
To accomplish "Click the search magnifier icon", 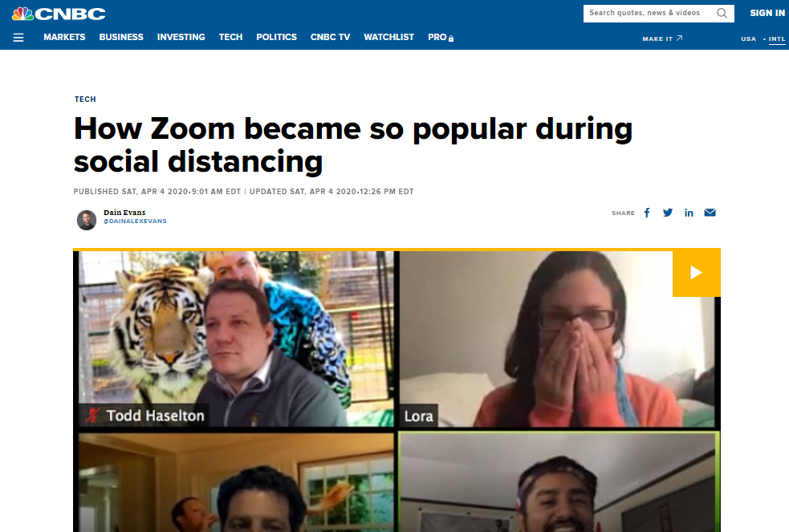I will [722, 13].
